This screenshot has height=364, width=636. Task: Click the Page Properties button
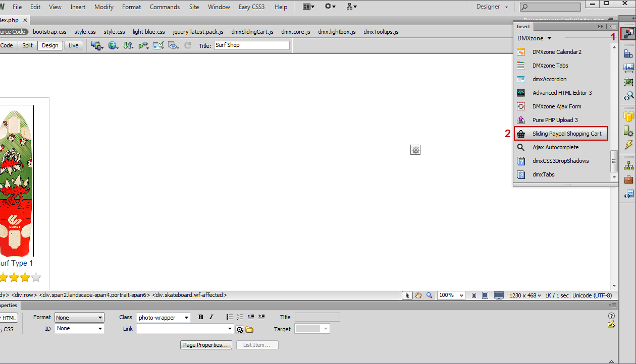point(206,345)
